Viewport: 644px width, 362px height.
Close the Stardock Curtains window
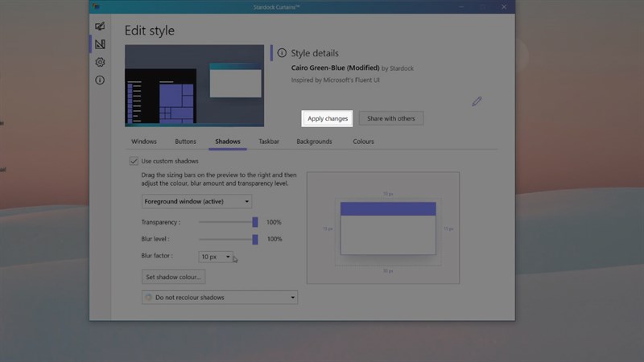point(504,6)
